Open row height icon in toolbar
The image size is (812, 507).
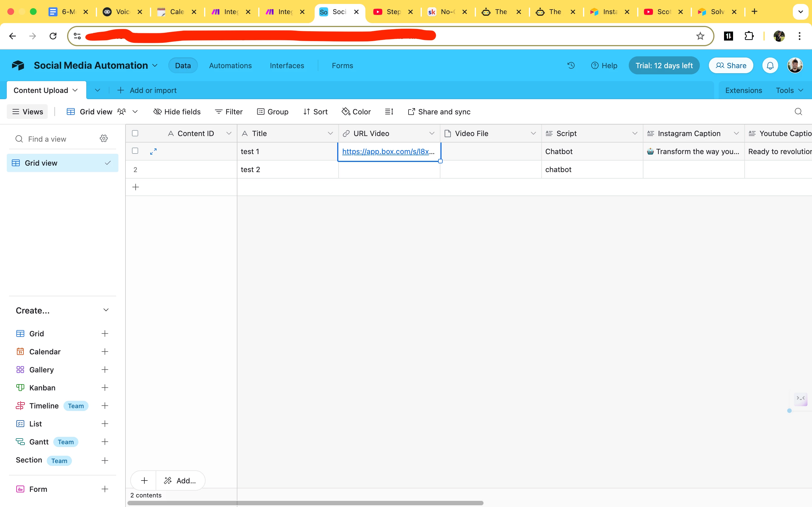click(x=389, y=112)
